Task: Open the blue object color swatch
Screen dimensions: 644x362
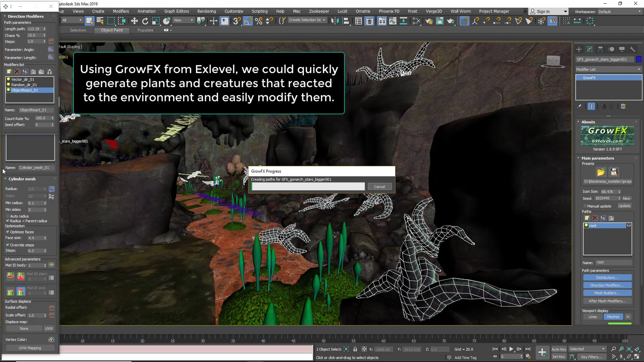Action: click(639, 59)
